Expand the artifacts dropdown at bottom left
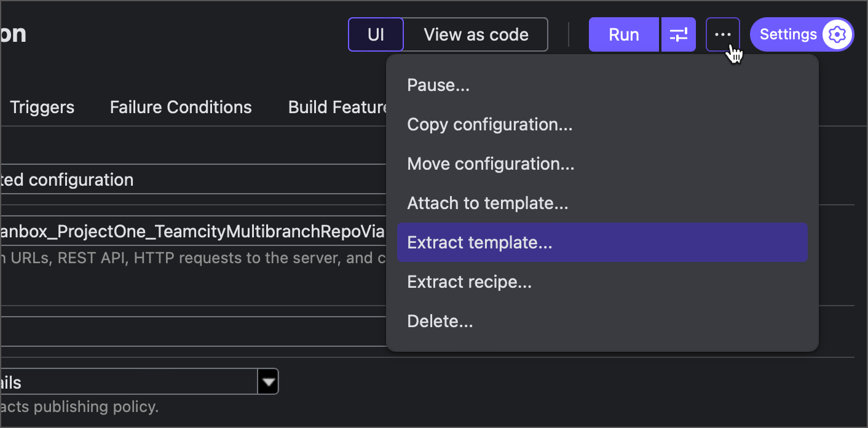 (268, 381)
